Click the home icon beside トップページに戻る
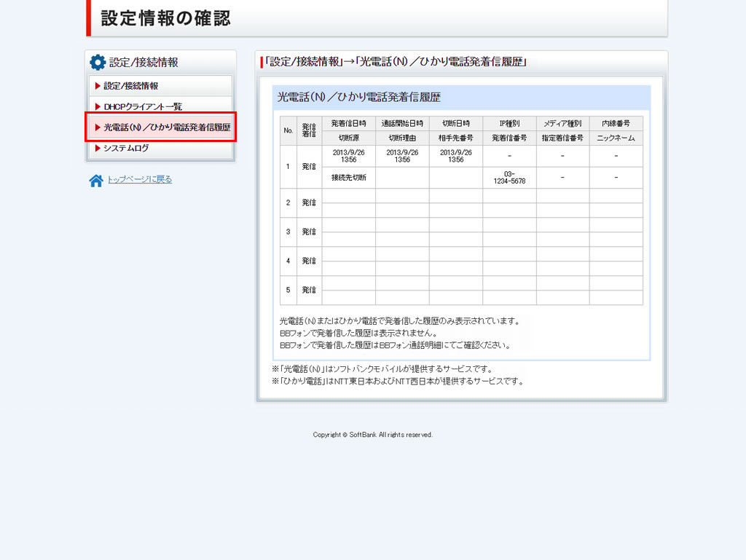Image resolution: width=746 pixels, height=560 pixels. pos(95,180)
